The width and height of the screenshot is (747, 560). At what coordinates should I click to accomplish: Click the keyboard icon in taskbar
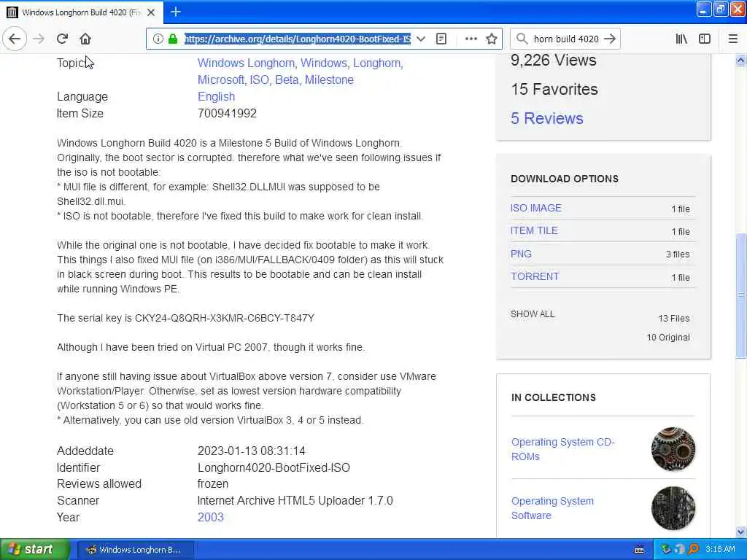[639, 550]
